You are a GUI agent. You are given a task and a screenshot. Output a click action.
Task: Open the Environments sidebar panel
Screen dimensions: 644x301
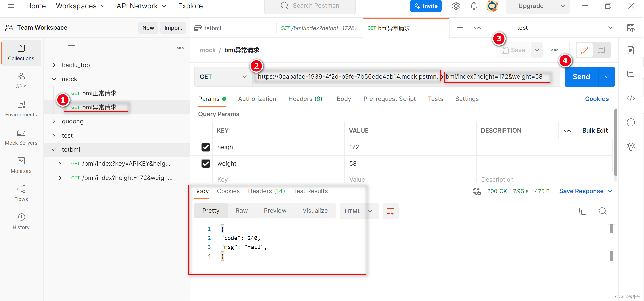21,109
